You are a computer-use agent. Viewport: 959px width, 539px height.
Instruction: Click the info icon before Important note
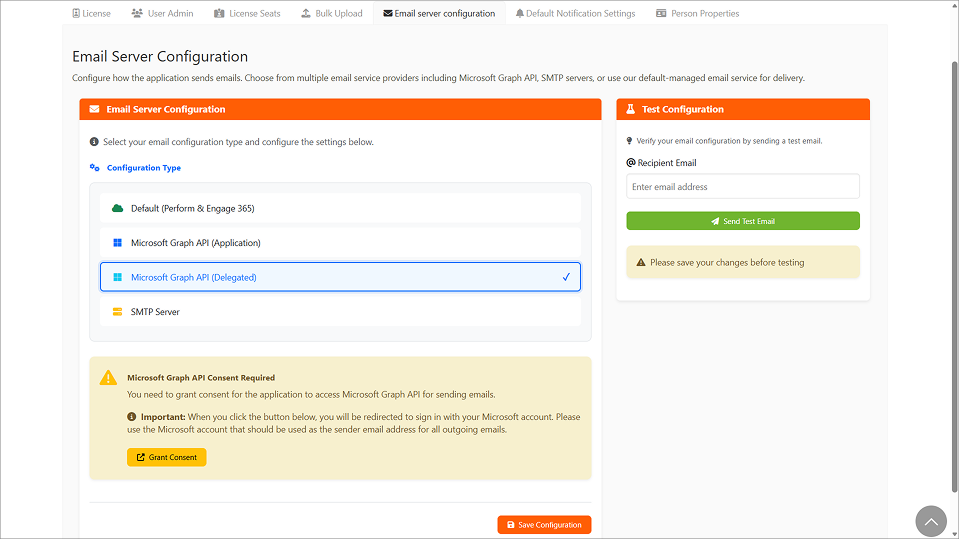pyautogui.click(x=131, y=417)
